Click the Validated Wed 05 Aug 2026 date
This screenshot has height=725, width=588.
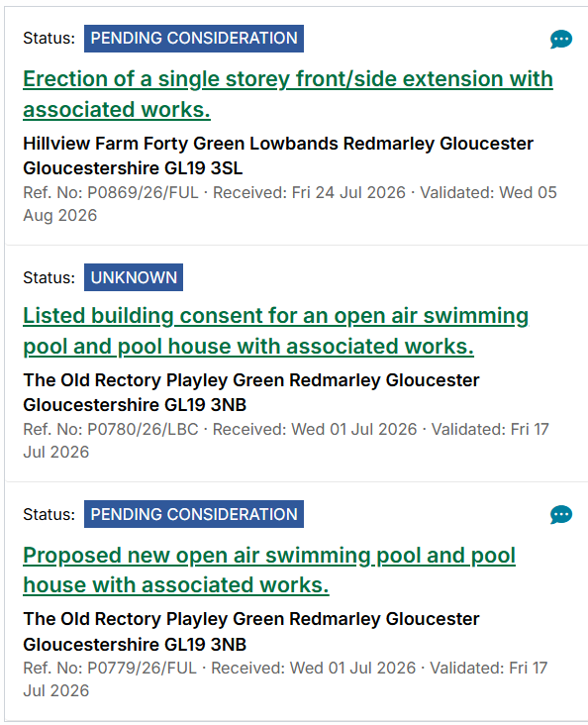[290, 204]
